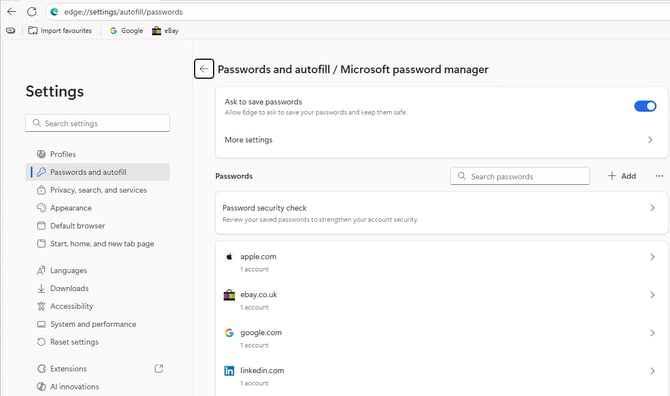
Task: Open Reset settings section
Action: point(97,342)
